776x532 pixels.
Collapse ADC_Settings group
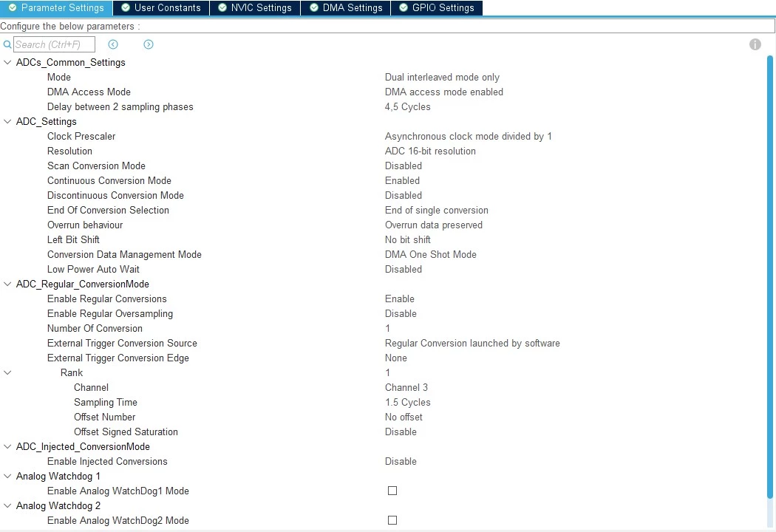click(x=7, y=122)
